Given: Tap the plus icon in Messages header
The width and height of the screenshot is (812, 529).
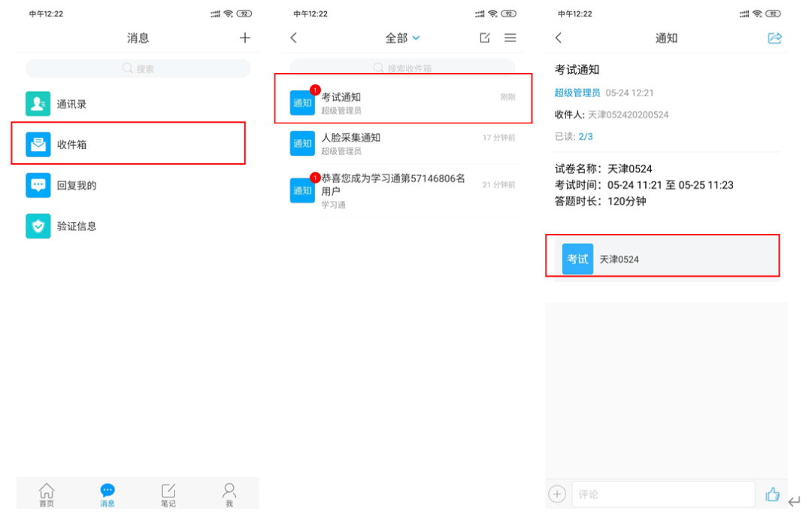Looking at the screenshot, I should [244, 38].
